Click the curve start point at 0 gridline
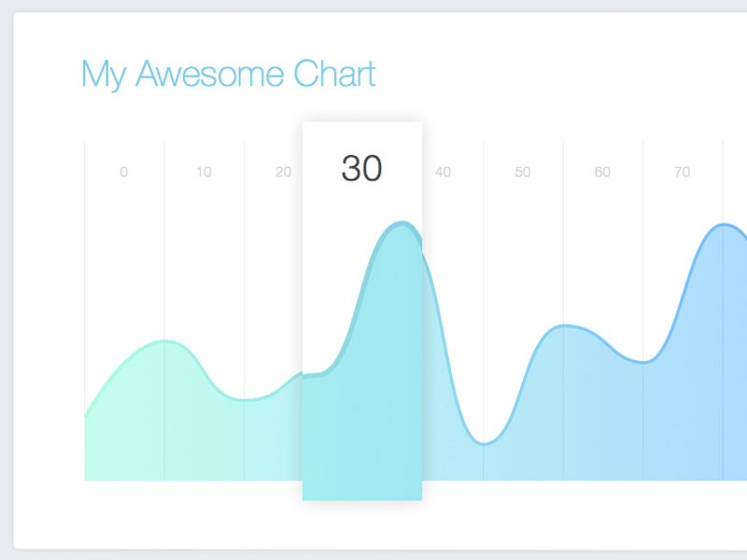The image size is (747, 560). point(85,415)
